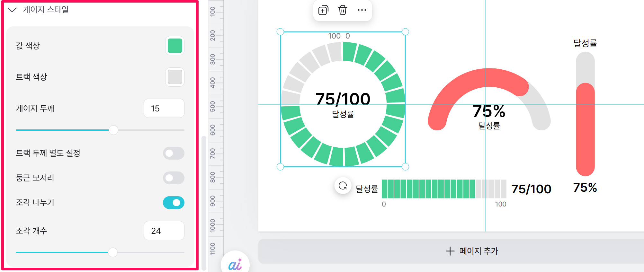
Task: Turn off the 조각 나누기 toggle
Action: [174, 203]
